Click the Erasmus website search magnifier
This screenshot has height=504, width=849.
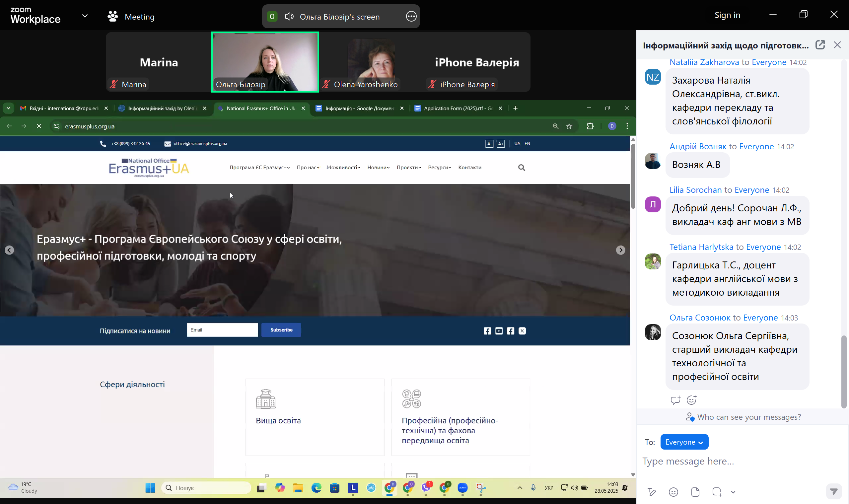tap(521, 168)
